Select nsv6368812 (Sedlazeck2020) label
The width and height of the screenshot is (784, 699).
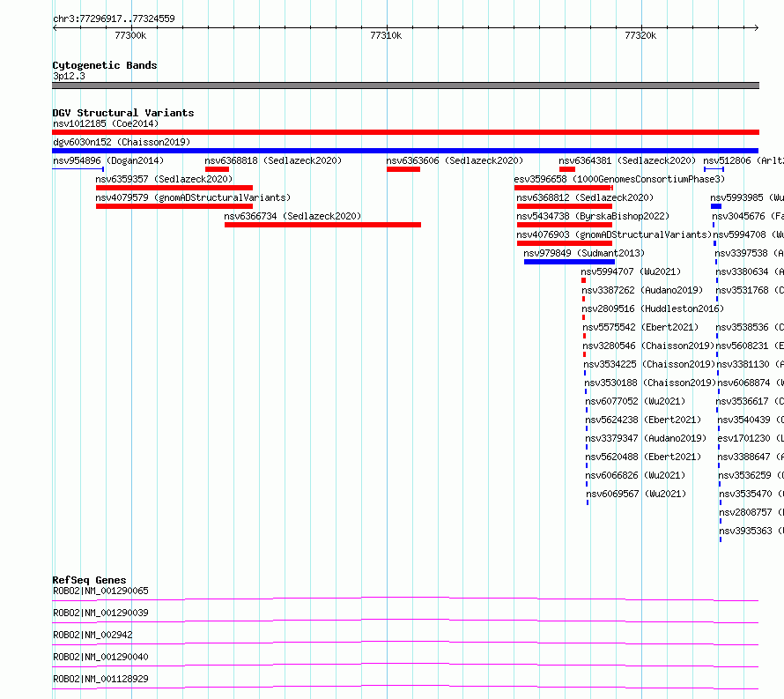(585, 197)
